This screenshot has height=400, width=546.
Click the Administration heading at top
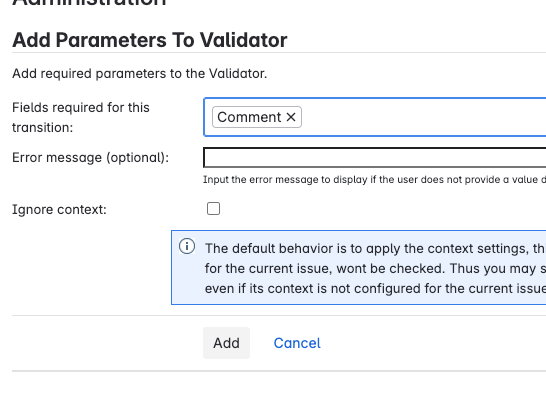[x=89, y=3]
